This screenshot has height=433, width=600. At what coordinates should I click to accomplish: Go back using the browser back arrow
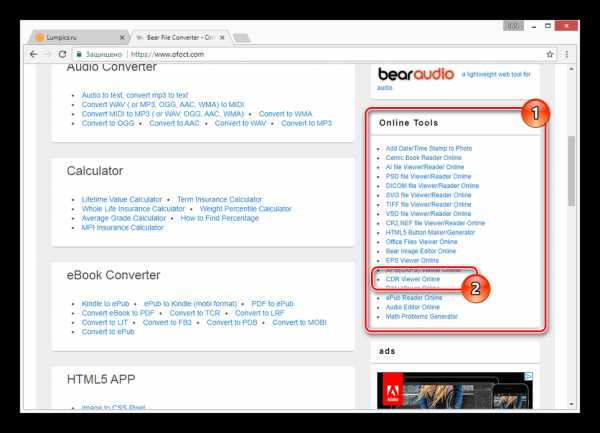click(34, 54)
